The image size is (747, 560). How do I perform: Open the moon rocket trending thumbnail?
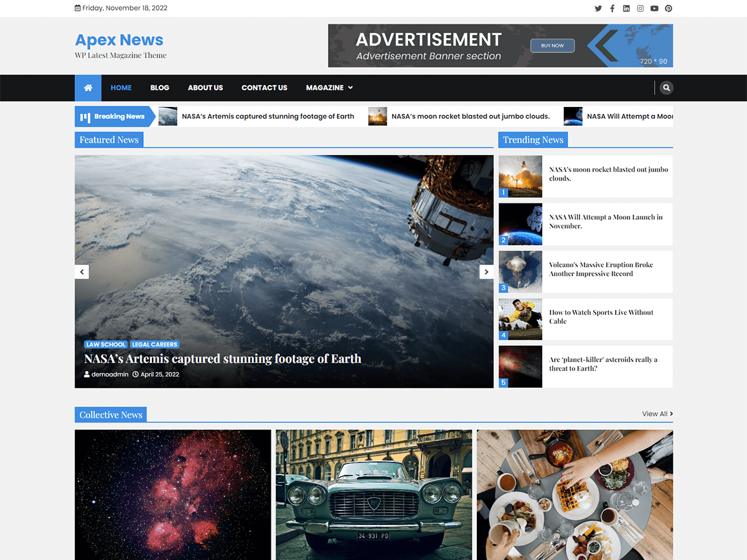(520, 176)
